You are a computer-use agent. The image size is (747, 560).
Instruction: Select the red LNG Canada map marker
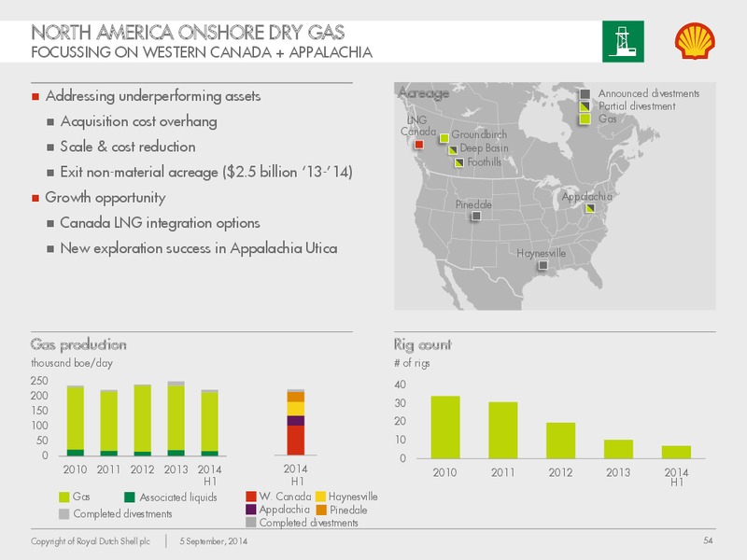pos(418,145)
